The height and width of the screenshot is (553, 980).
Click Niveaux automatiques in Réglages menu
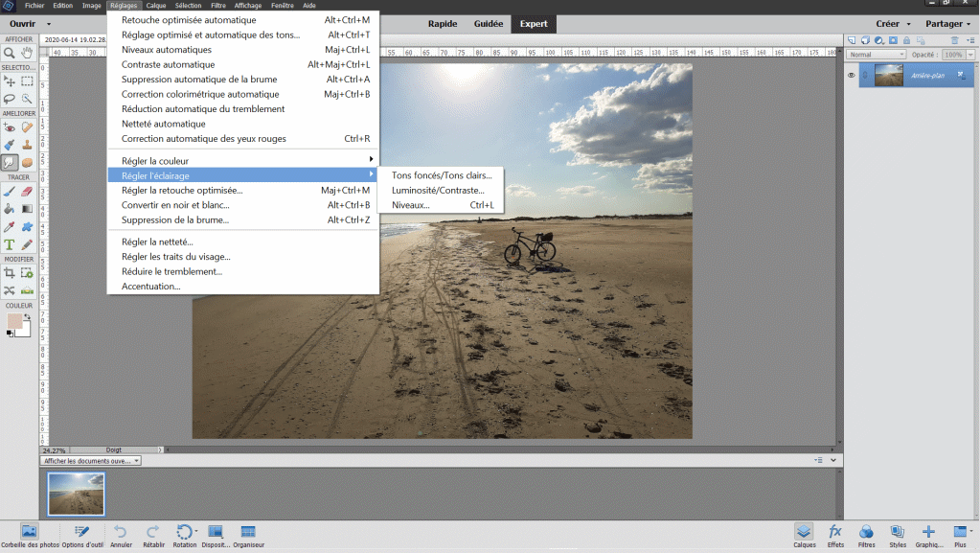(x=167, y=50)
